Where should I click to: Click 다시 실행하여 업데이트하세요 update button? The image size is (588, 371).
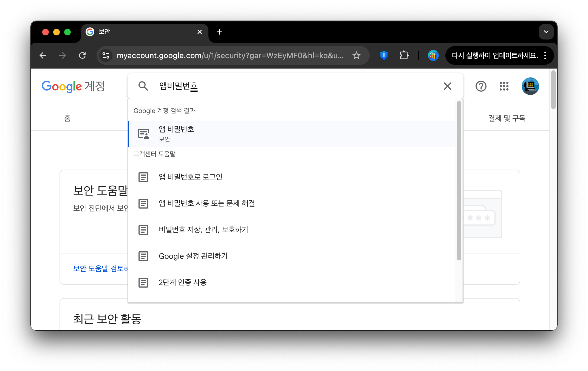pos(494,55)
